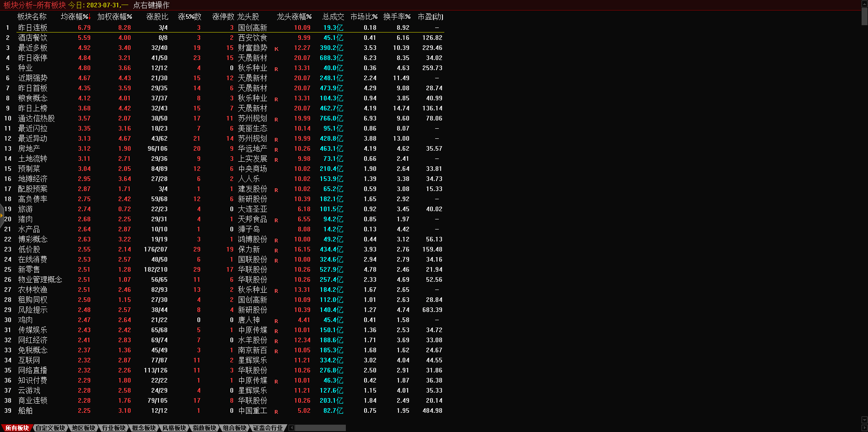Open the 地区板块 tab
This screenshot has height=432, width=868.
pyautogui.click(x=83, y=428)
